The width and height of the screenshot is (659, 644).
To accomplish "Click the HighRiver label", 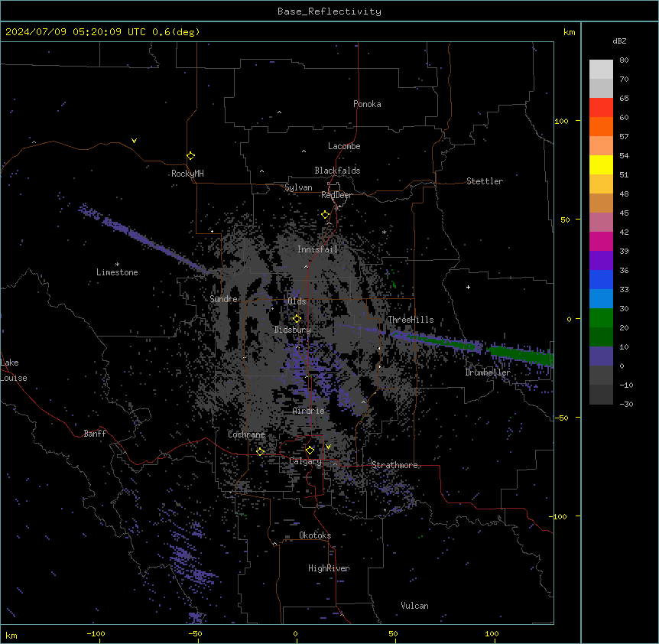I will pos(329,568).
